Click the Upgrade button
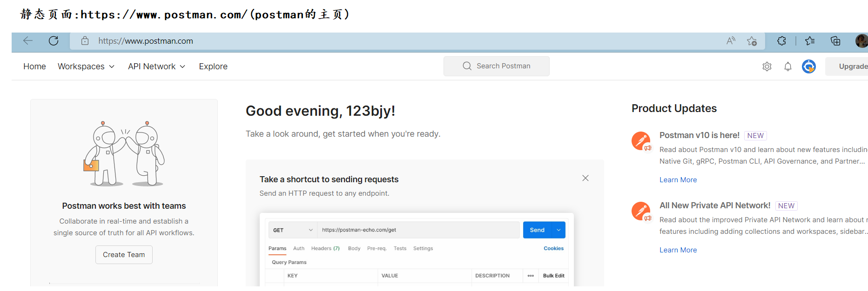 click(x=847, y=66)
